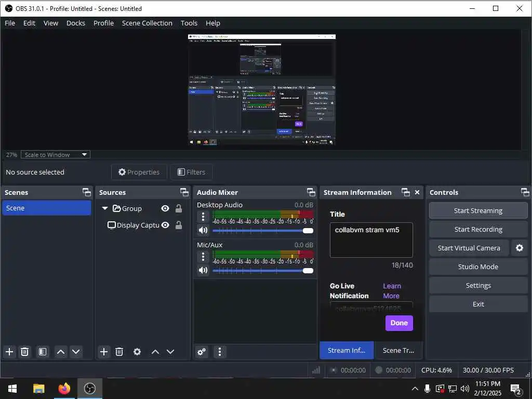532x399 pixels.
Task: Click the taskbar clock showing 11:51 PM
Action: pos(487,388)
